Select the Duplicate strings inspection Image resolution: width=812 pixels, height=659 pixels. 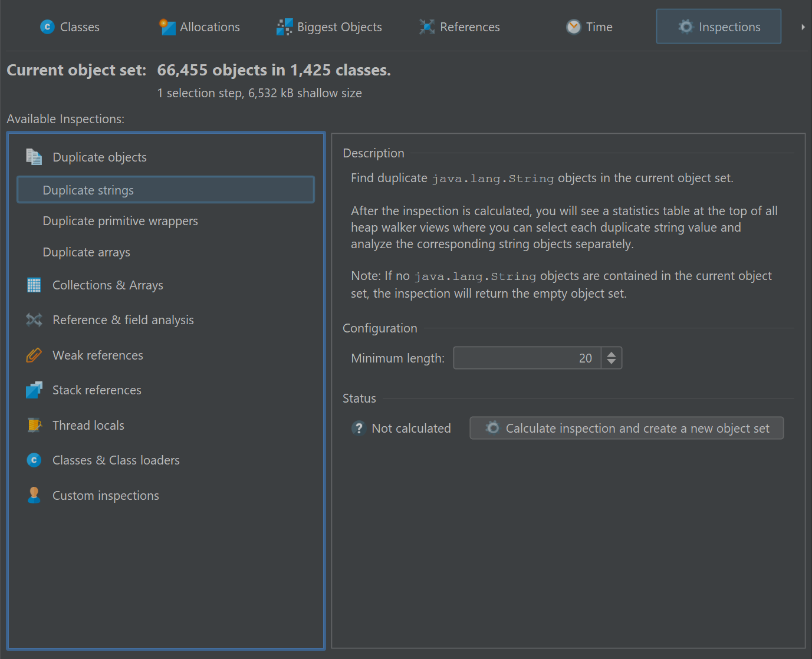(166, 190)
